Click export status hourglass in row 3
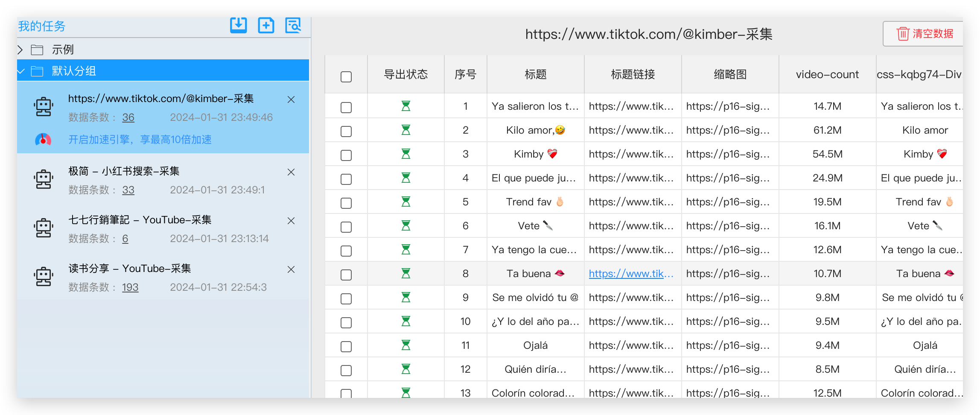980x415 pixels. point(406,154)
